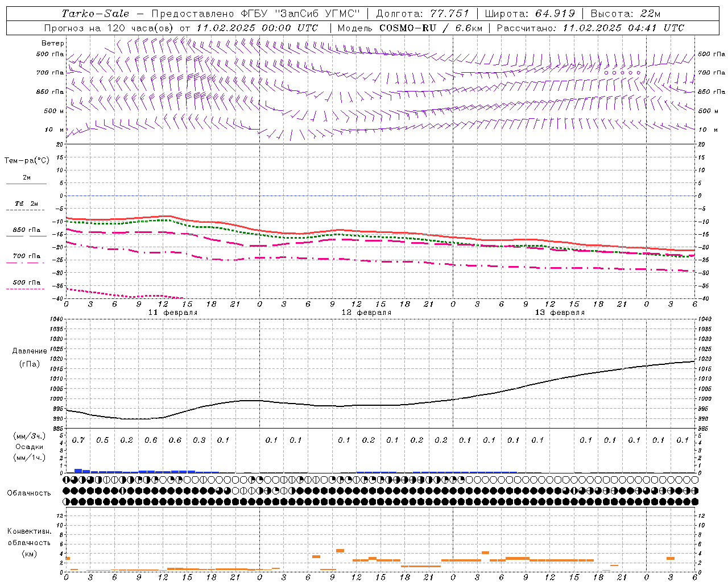Screen dimensions: 728x582
Task: Click the "0.3" precipitation value
Action: click(199, 440)
